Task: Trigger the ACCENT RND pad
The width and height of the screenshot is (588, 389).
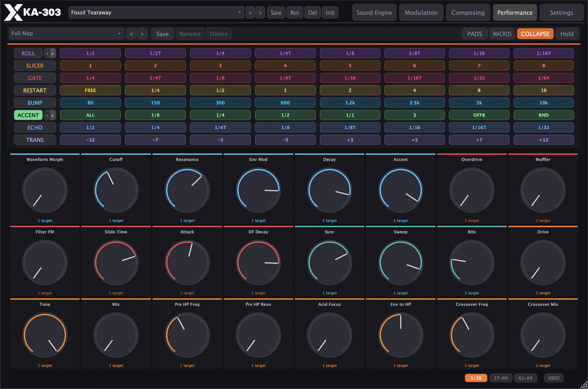Action: [x=543, y=115]
